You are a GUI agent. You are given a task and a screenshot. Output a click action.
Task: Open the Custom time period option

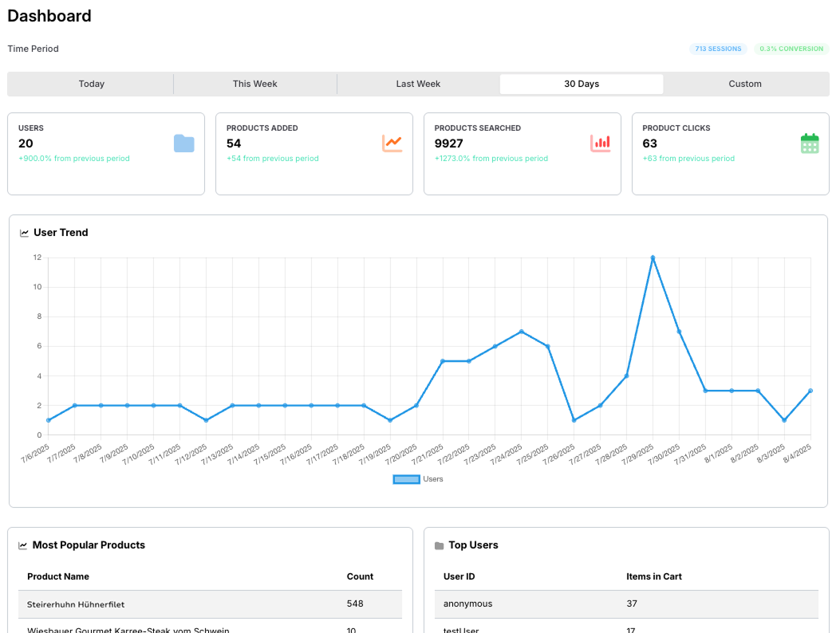pyautogui.click(x=744, y=84)
